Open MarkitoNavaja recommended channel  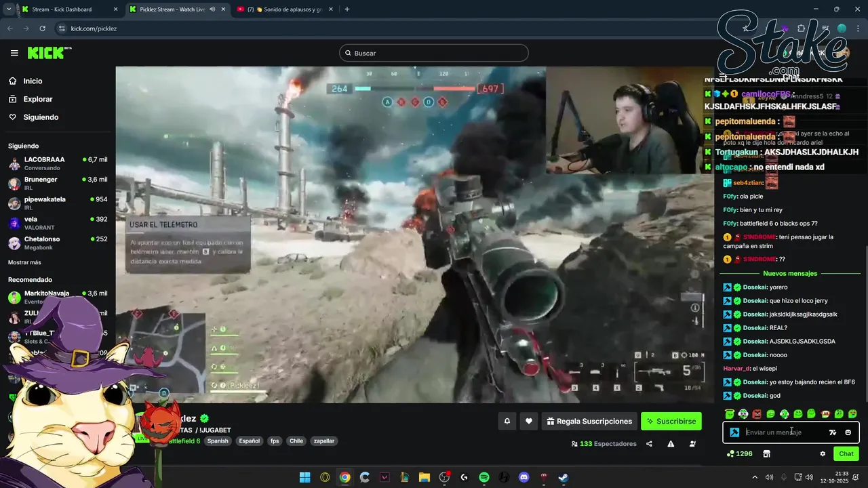[58, 297]
